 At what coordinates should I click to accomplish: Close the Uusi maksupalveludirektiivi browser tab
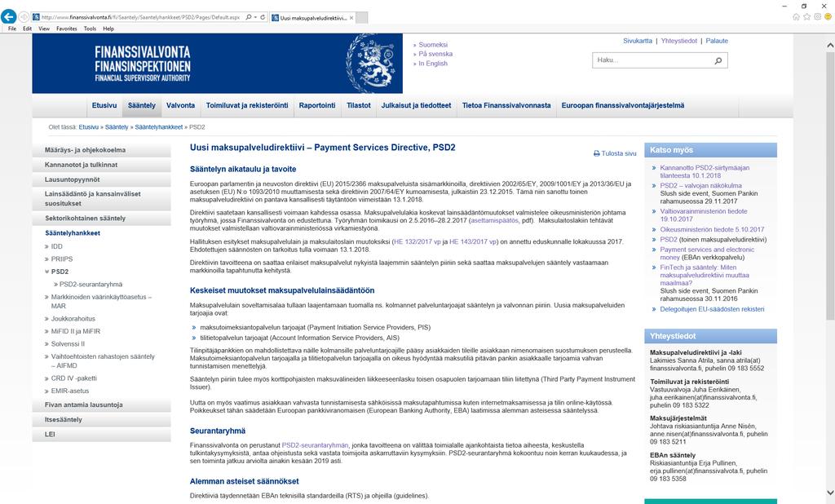(351, 18)
